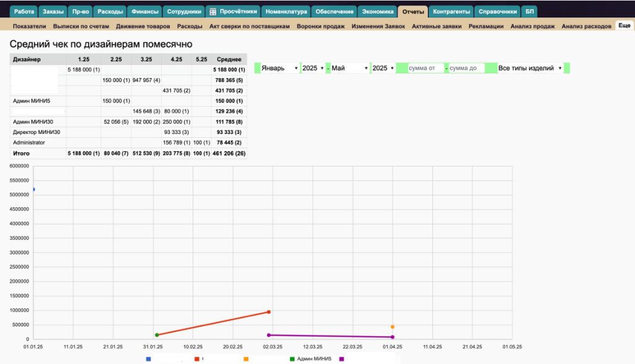
Task: Click the purple legend marker under the chart
Action: 342,358
